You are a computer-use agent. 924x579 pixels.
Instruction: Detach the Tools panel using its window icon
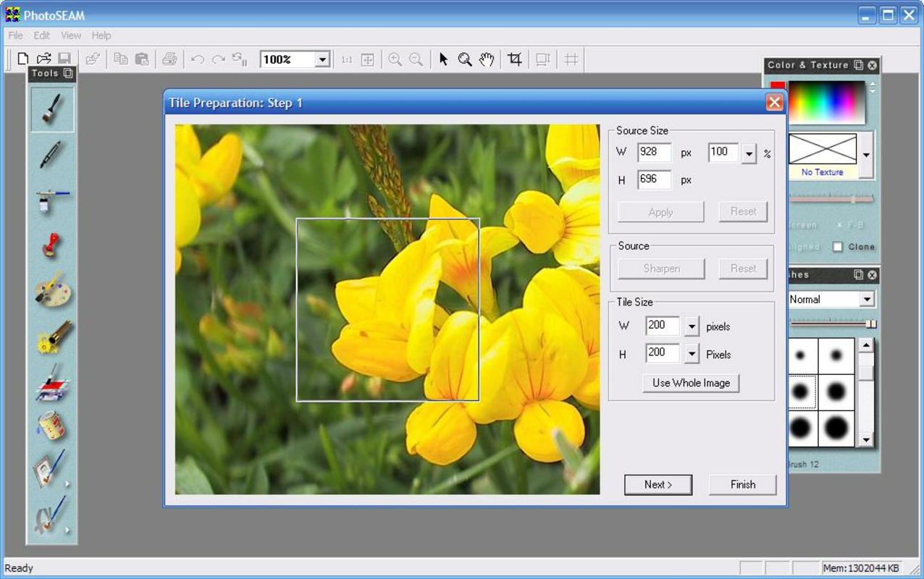68,73
